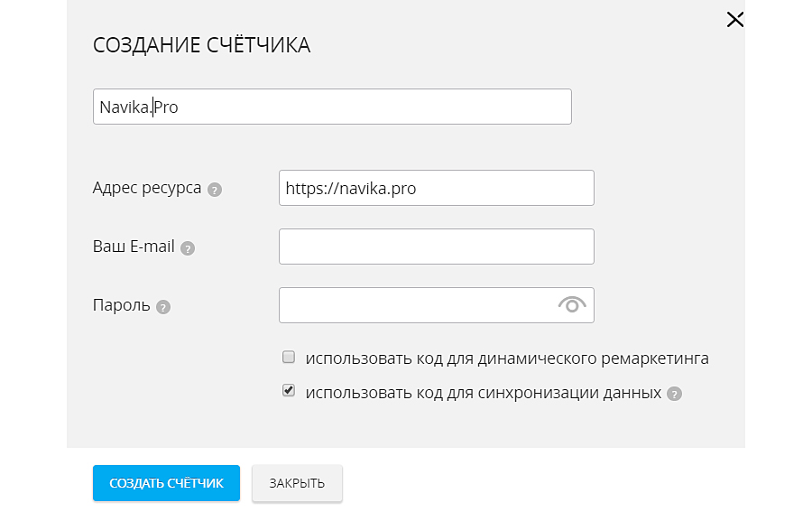This screenshot has width=812, height=512.
Task: Click the https://navika.pro address field
Action: 436,188
